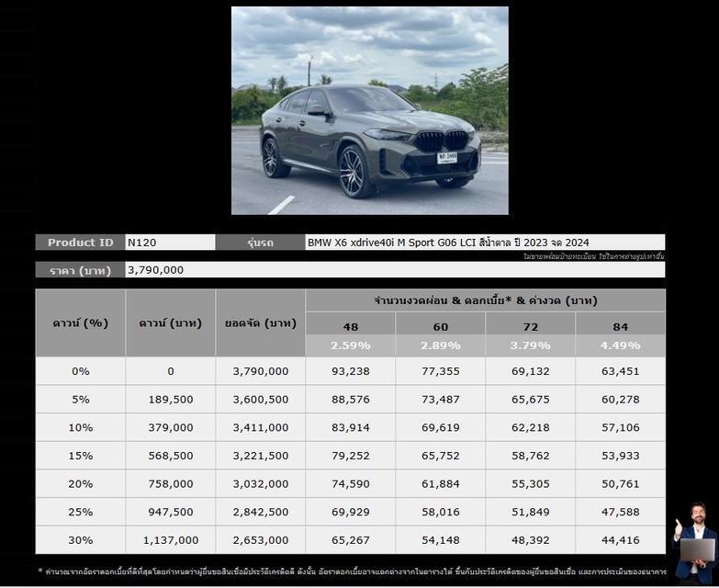Image resolution: width=719 pixels, height=588 pixels.
Task: Click the footnote text below the table
Action: [x=351, y=571]
